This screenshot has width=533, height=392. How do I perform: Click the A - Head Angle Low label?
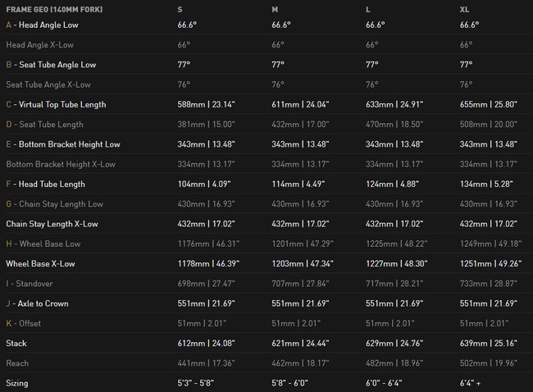coord(42,25)
